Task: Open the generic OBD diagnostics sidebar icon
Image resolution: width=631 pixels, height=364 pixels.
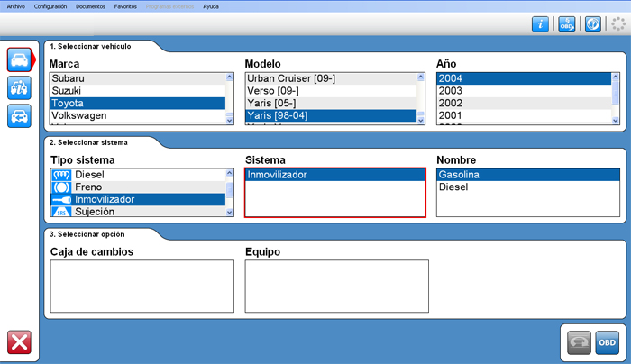Action: click(19, 87)
